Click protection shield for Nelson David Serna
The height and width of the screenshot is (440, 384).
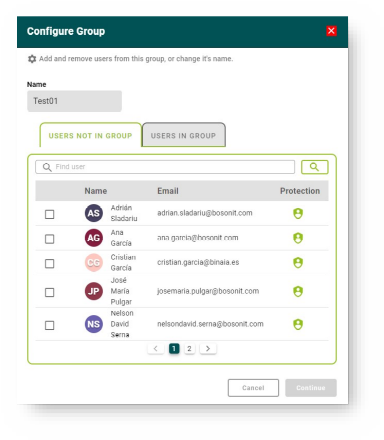click(298, 324)
